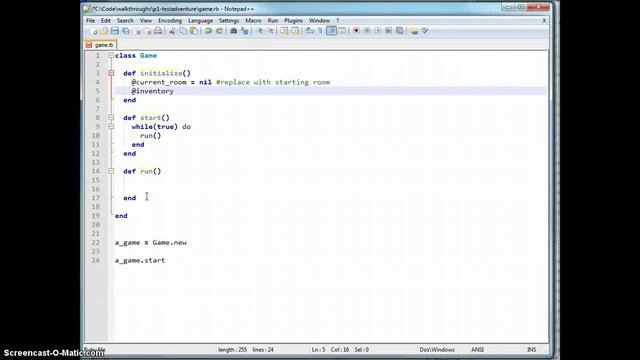Save the file with the toolbar Save icon
The image size is (640, 360).
[115, 31]
